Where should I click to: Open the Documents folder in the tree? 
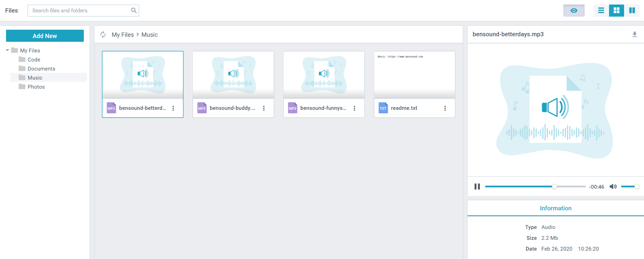coord(41,69)
